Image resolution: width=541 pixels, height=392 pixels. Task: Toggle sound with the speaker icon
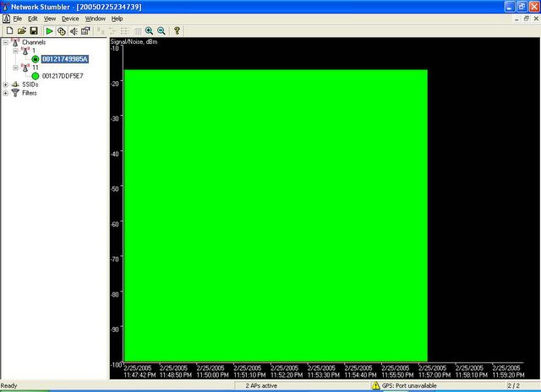(74, 30)
